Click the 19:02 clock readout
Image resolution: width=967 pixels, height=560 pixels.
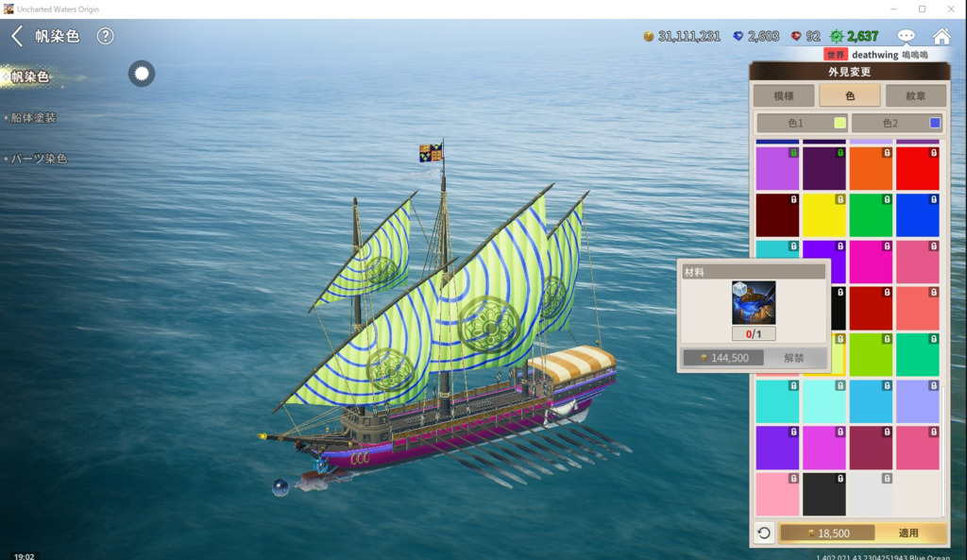pyautogui.click(x=24, y=555)
